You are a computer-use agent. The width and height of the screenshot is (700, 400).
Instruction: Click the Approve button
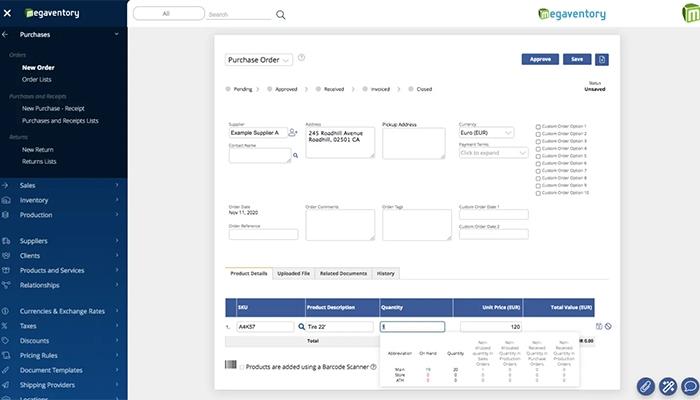tap(540, 59)
